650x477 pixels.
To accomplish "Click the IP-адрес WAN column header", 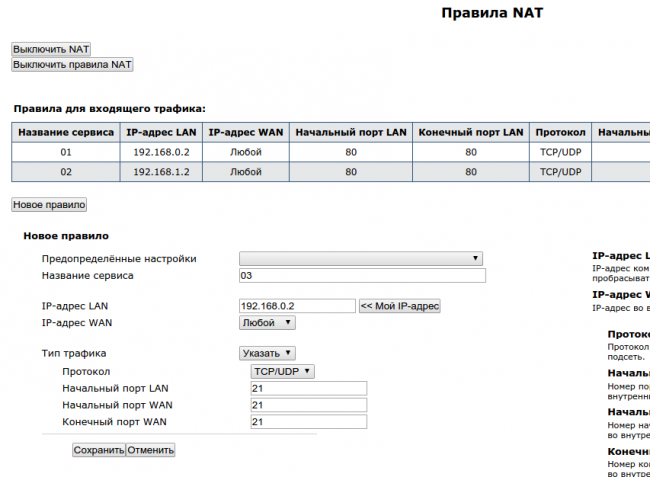I will (x=246, y=133).
